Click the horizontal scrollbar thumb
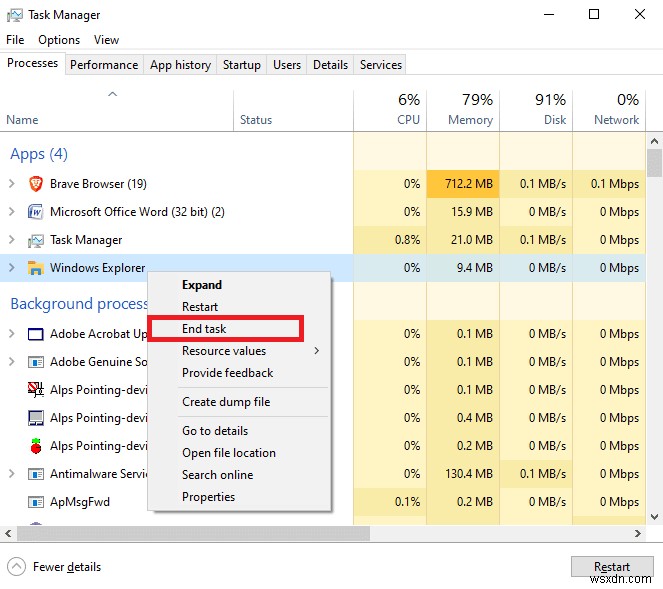663x589 pixels. 194,534
